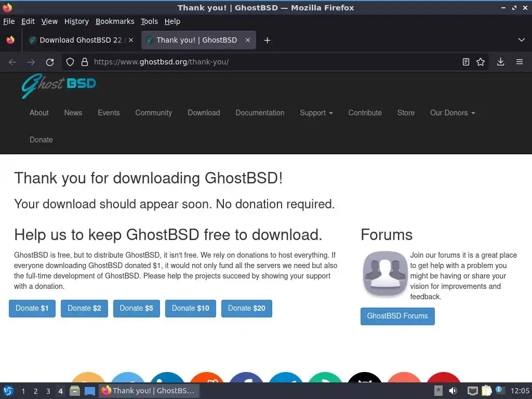Open the Download nav link

point(204,113)
